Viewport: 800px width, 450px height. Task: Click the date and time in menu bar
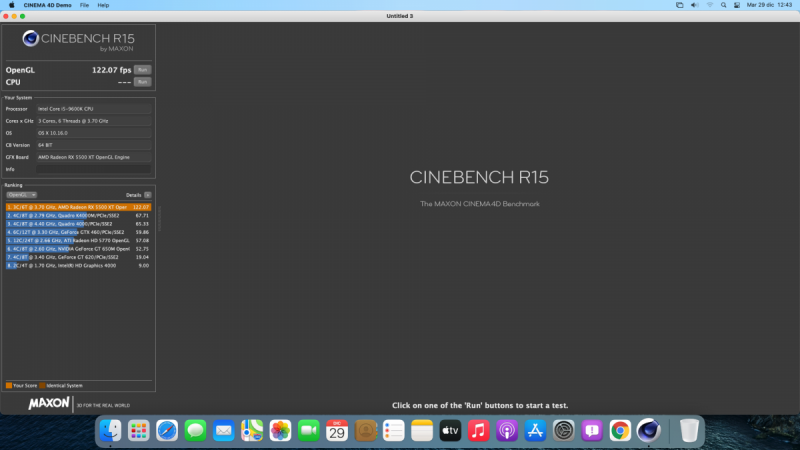[769, 5]
